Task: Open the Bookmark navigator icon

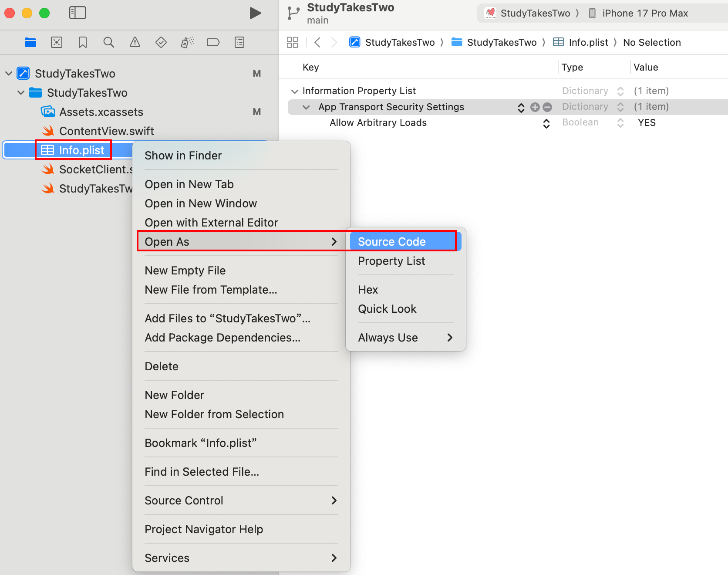Action: click(83, 42)
